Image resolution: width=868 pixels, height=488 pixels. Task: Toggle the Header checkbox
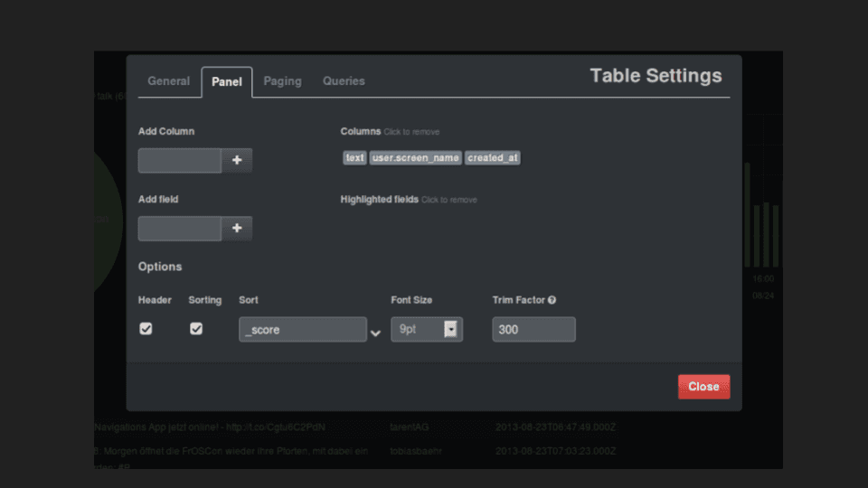pos(146,329)
